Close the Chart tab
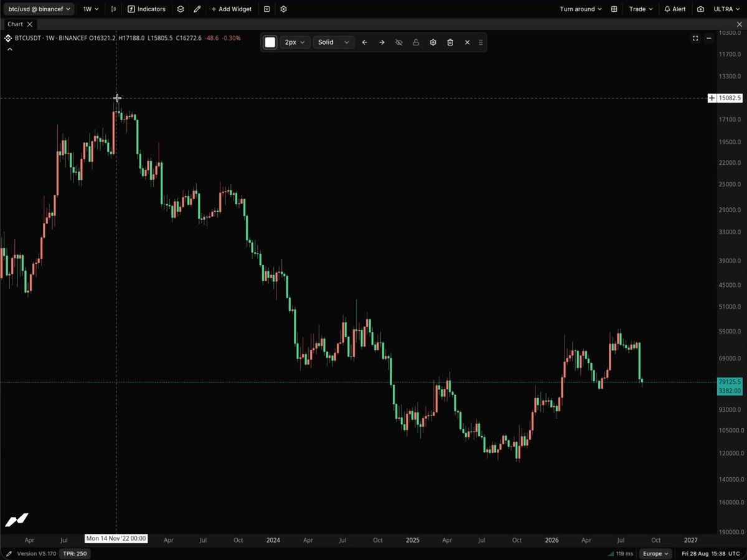Viewport: 747px width, 560px height. click(x=30, y=24)
